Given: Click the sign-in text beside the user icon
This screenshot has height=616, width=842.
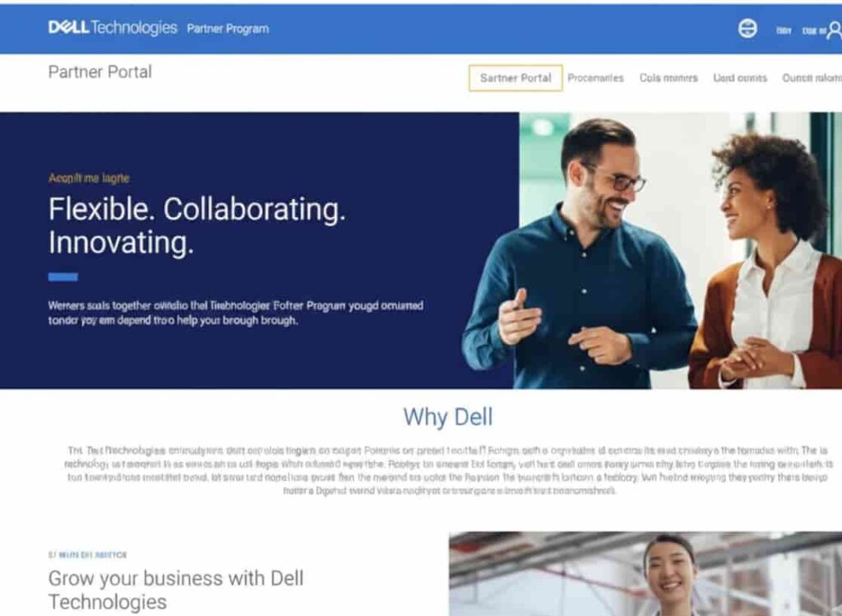Looking at the screenshot, I should (814, 31).
